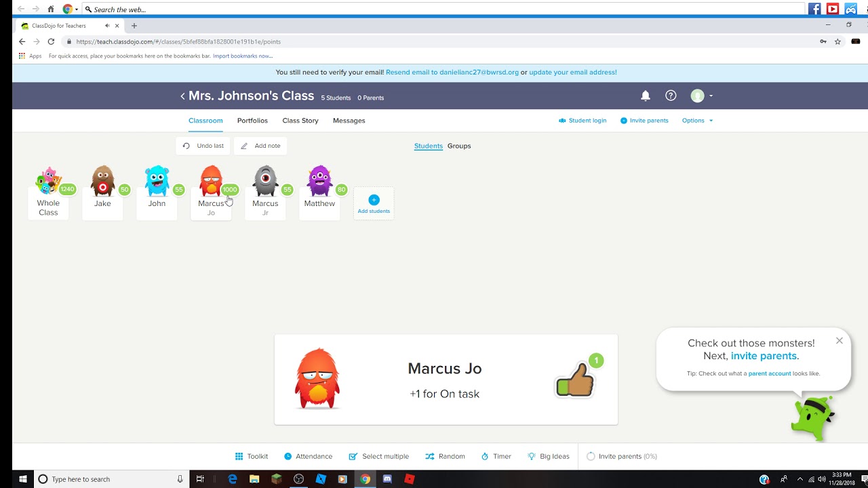Close the monsters tip bubble
Image resolution: width=868 pixels, height=488 pixels.
(x=840, y=341)
